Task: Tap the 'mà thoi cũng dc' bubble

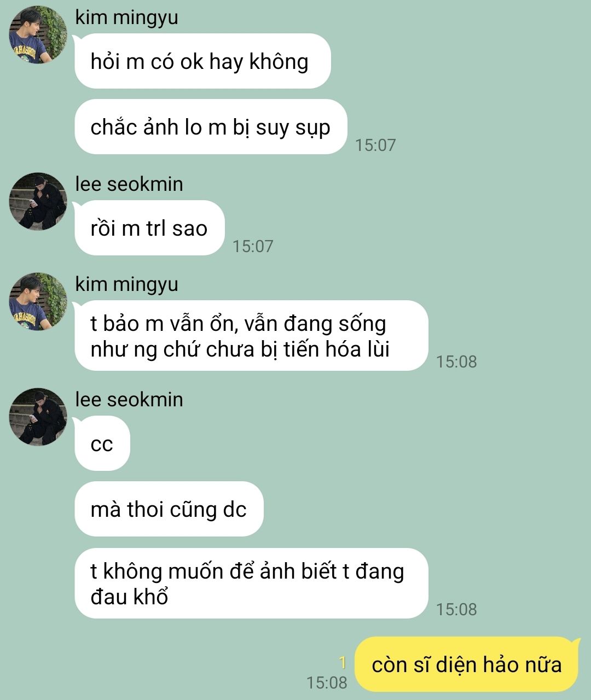Action: 169,509
